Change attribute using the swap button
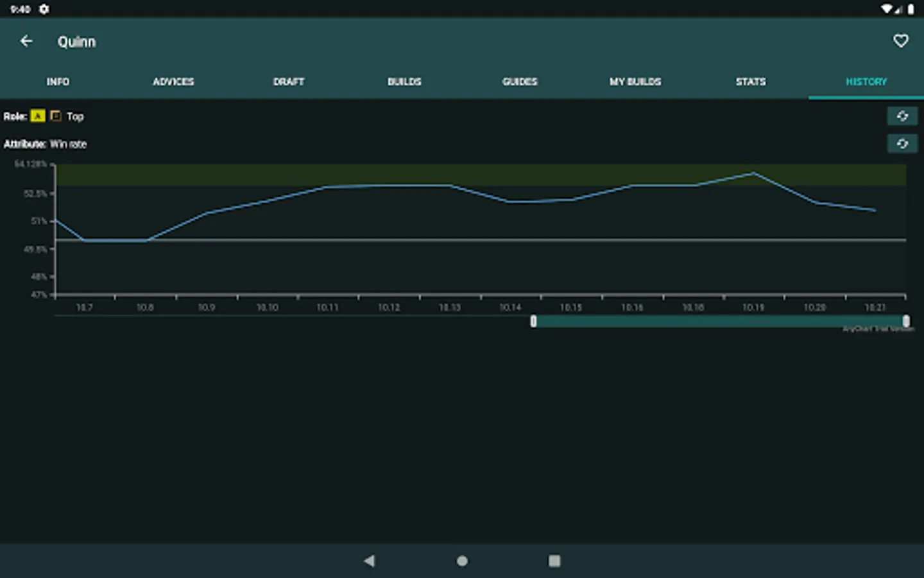This screenshot has height=578, width=924. (902, 143)
